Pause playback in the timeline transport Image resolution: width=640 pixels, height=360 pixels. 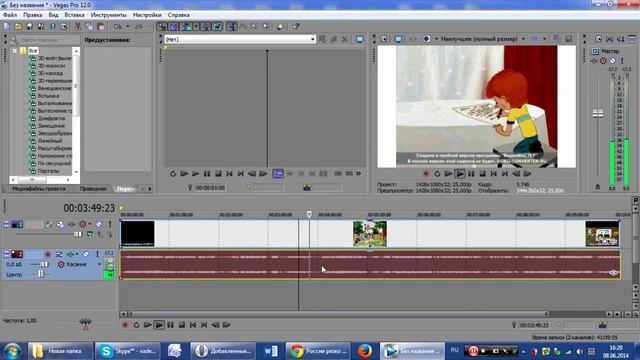[170, 325]
